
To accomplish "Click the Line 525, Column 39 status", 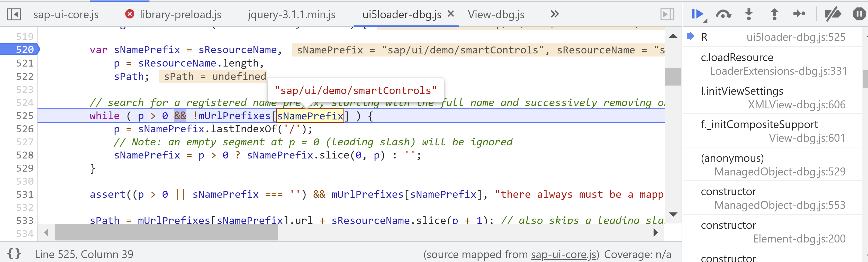I will (x=84, y=254).
